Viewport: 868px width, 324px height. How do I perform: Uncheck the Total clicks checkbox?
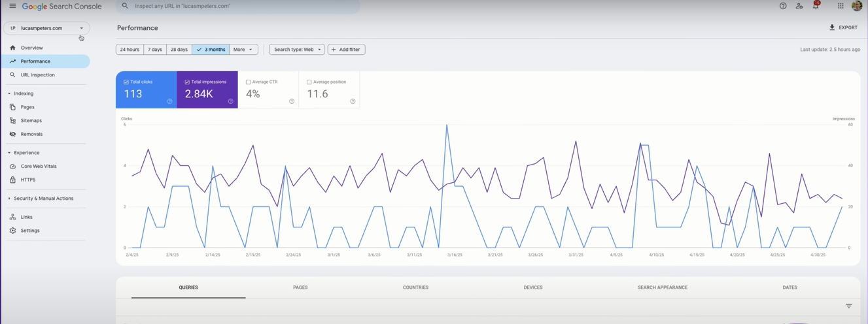tap(126, 82)
